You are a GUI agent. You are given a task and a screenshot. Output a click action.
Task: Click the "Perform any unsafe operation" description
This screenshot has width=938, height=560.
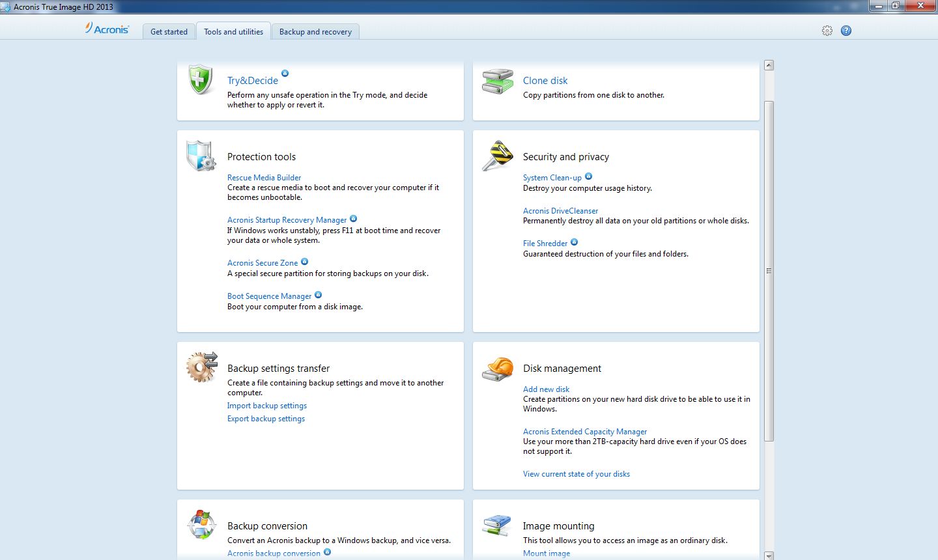click(x=327, y=100)
